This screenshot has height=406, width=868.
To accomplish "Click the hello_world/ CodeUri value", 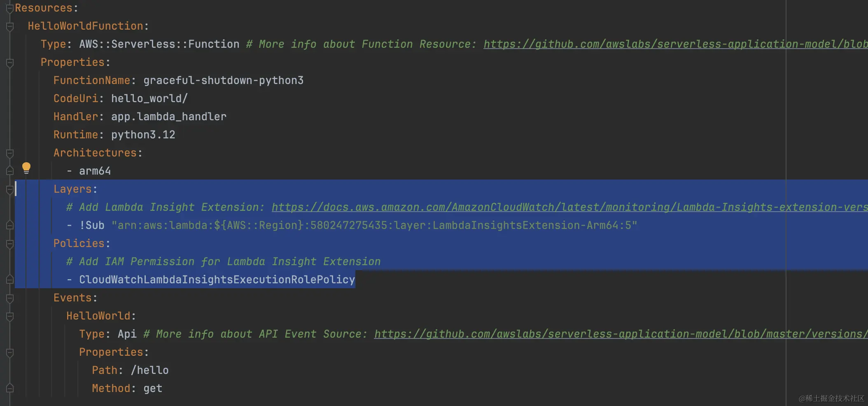I will [149, 99].
